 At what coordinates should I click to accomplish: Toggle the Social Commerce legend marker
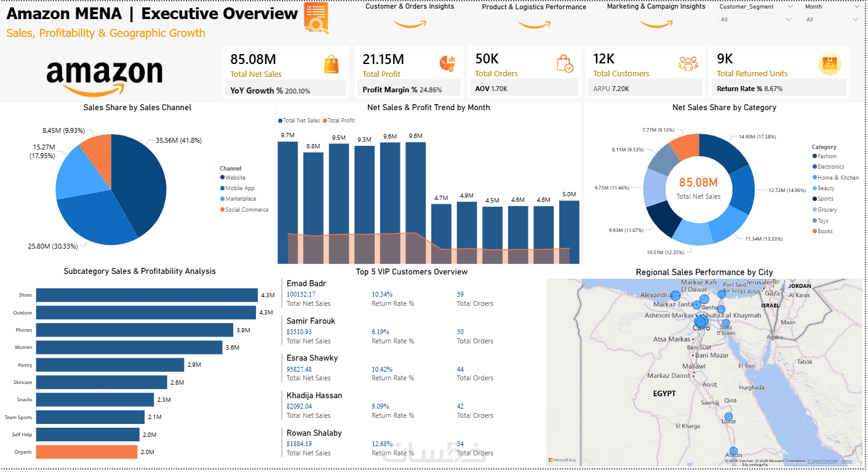click(222, 210)
